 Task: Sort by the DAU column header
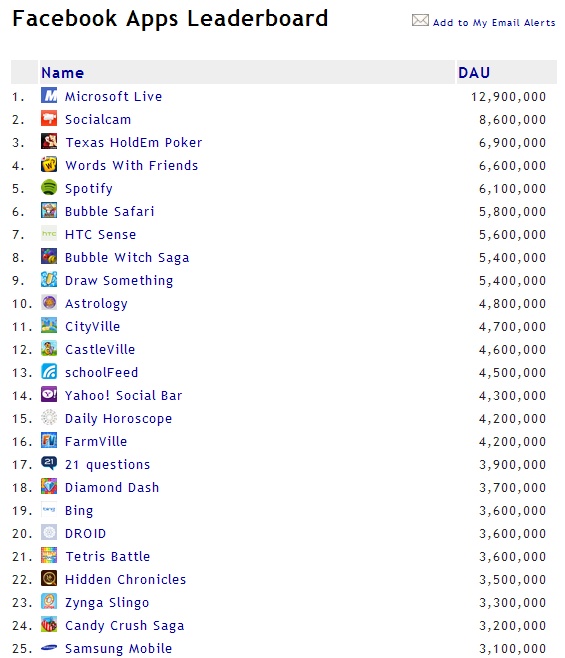tap(474, 73)
